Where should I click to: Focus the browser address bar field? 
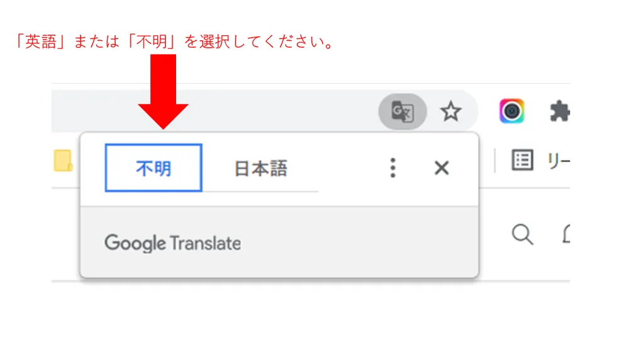click(215, 111)
